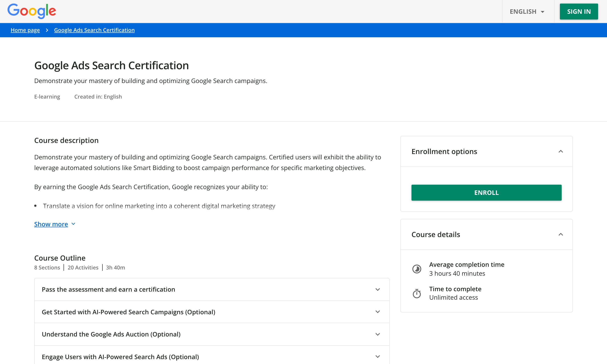Click the page title Google Ads Search Certification

click(x=112, y=65)
